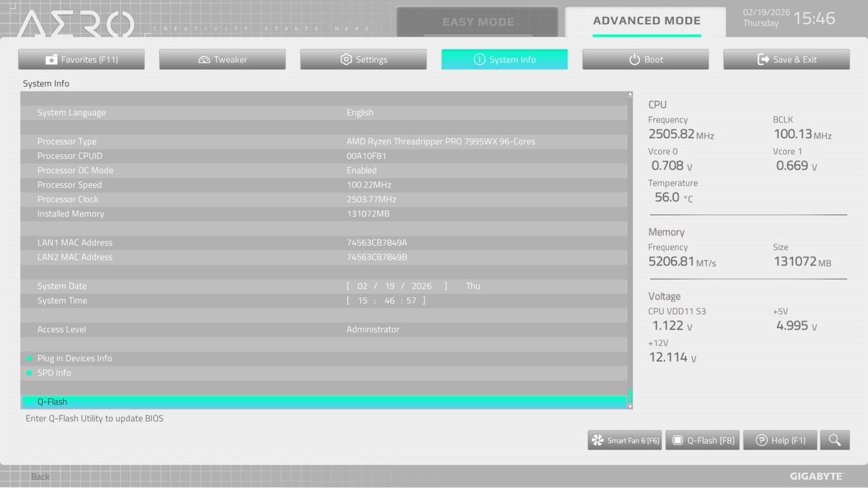This screenshot has height=488, width=868.
Task: Open the Save & Exit icon
Action: coord(761,59)
